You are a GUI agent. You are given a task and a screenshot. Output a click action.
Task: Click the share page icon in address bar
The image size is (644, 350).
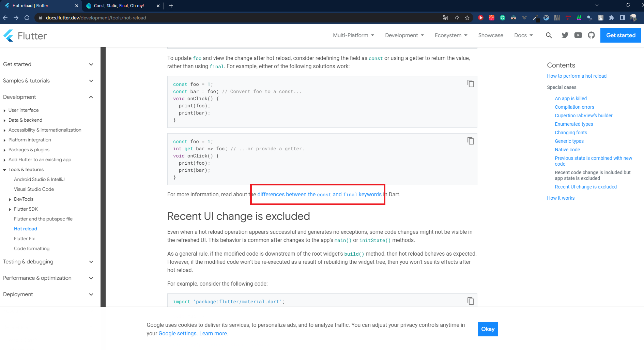[456, 18]
